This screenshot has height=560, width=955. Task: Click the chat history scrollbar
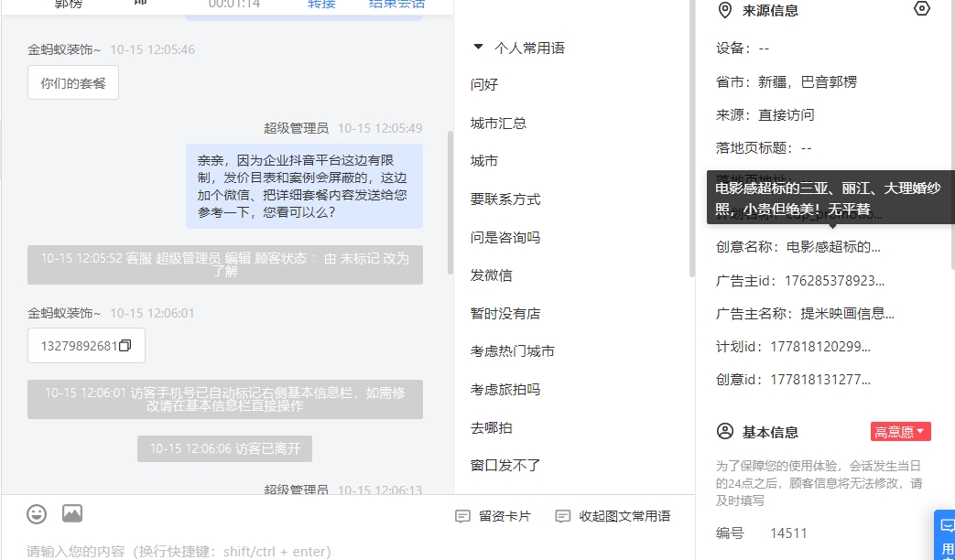[450, 202]
